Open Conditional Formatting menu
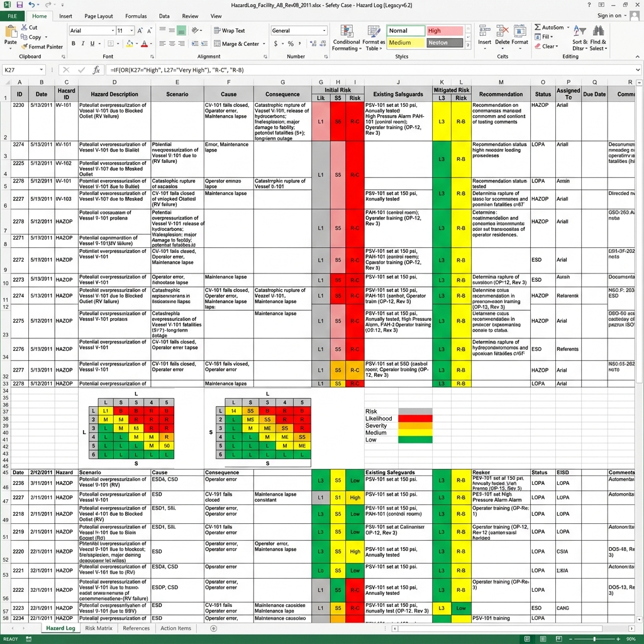Viewport: 644px width, 644px height. pos(347,38)
